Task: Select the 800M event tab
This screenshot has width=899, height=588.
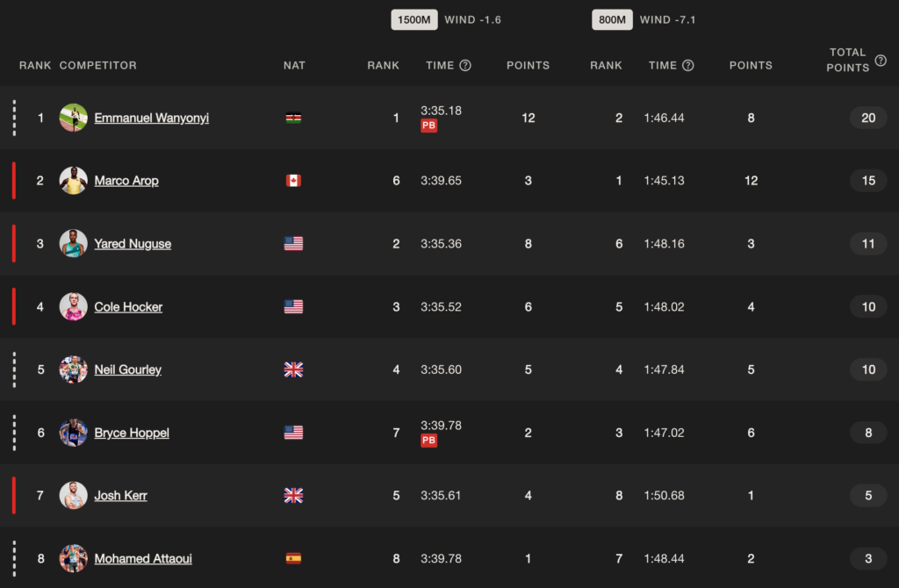Action: [612, 19]
